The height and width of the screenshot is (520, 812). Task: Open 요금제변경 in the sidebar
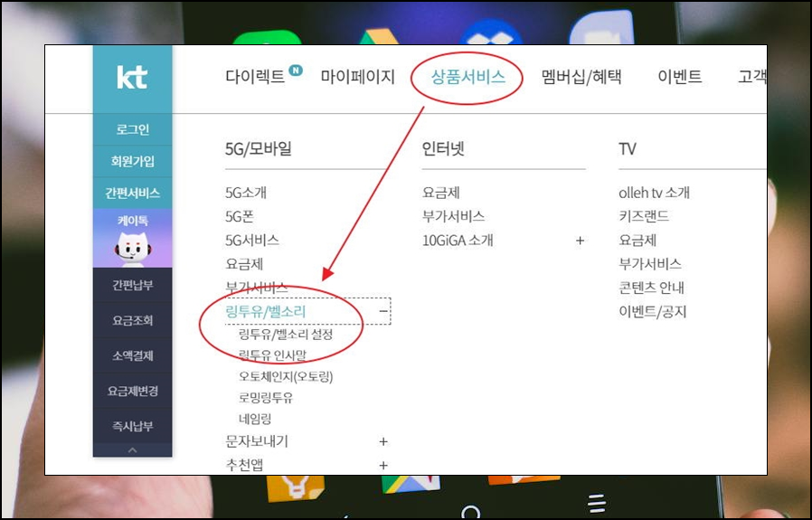coord(133,391)
